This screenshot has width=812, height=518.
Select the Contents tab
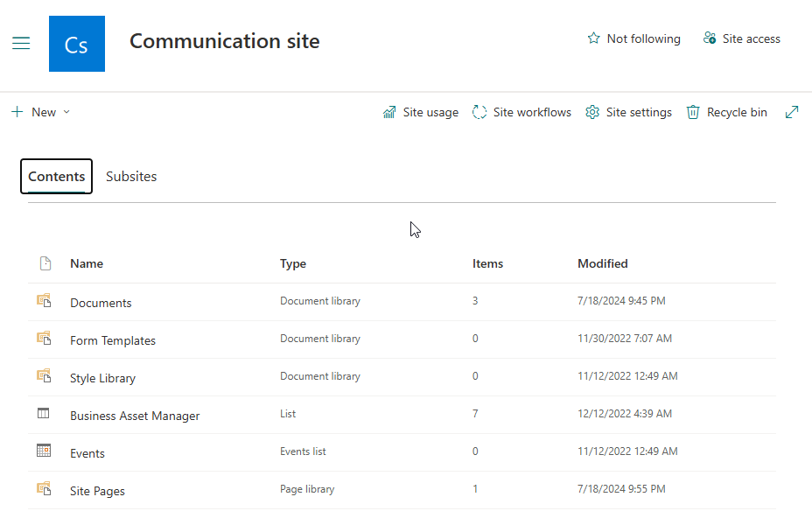point(57,177)
